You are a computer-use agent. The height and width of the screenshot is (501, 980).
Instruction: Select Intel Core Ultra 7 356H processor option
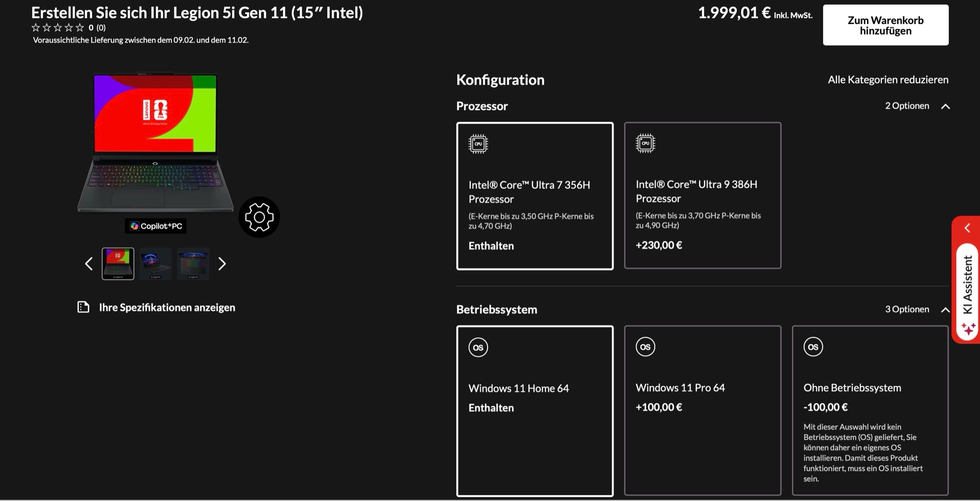click(x=535, y=196)
